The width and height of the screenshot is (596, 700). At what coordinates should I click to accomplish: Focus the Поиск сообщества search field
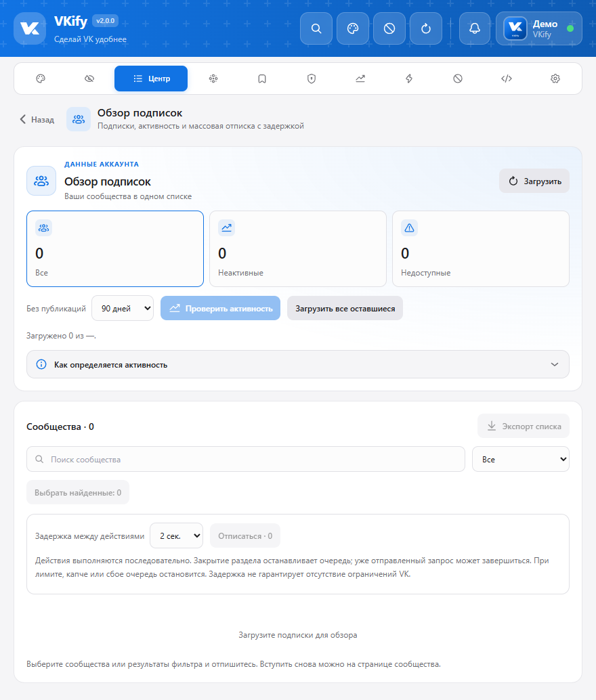[x=246, y=459]
